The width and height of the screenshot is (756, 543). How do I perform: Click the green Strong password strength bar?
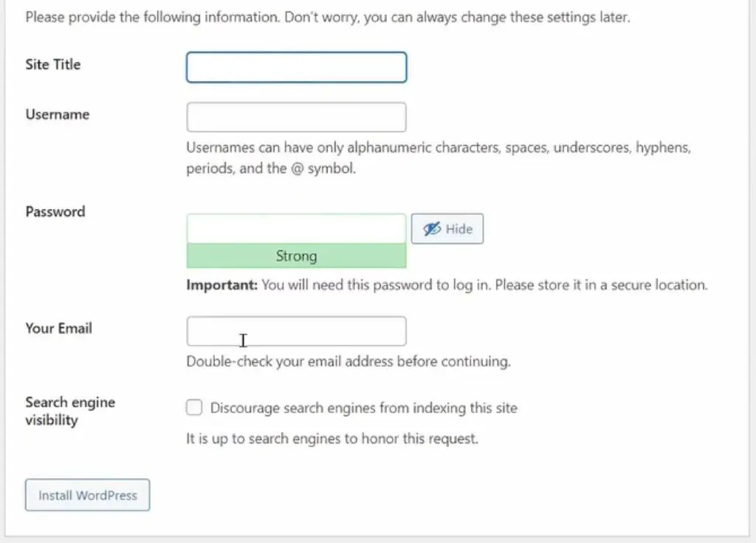click(x=296, y=256)
